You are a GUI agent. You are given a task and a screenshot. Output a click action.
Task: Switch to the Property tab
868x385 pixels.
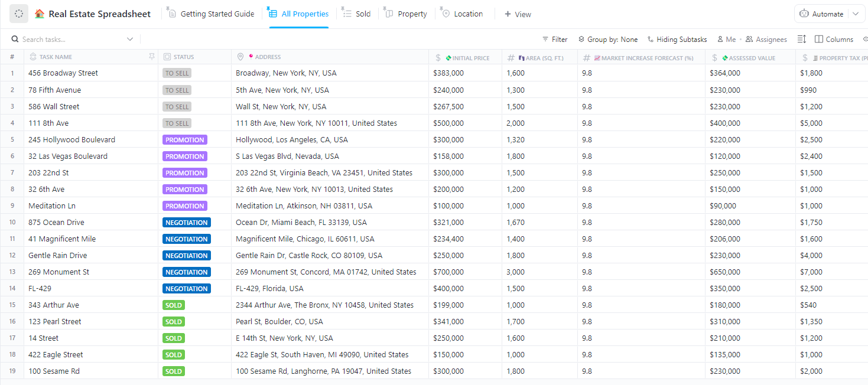407,14
